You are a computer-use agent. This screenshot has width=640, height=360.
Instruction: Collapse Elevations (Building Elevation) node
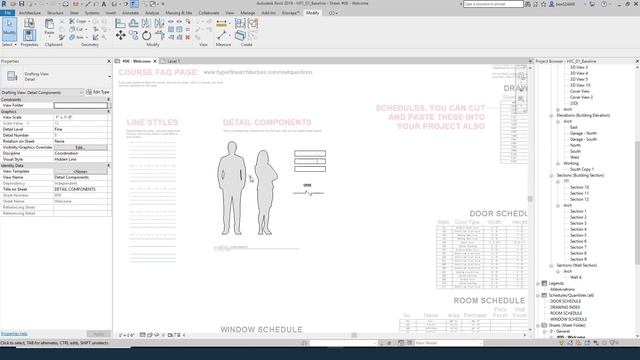click(551, 116)
